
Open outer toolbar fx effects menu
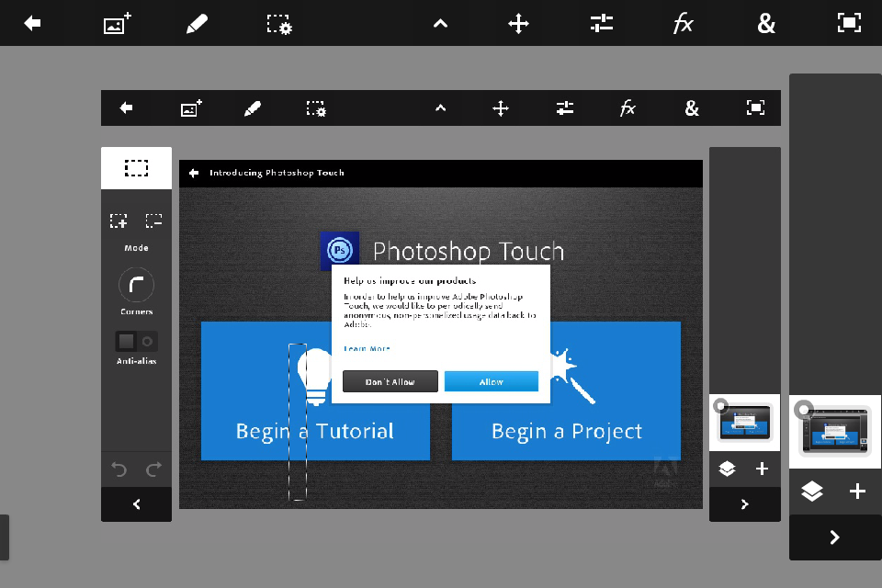tap(683, 24)
